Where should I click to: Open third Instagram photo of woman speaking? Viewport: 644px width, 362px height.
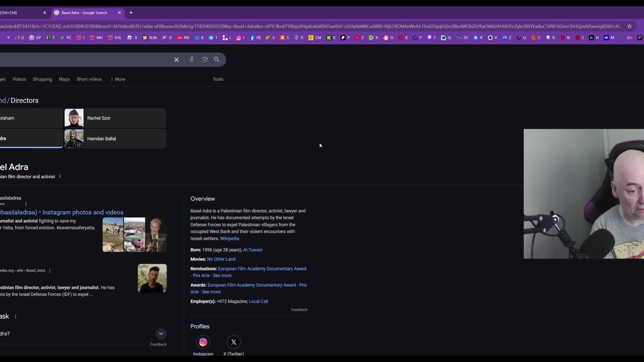(156, 235)
